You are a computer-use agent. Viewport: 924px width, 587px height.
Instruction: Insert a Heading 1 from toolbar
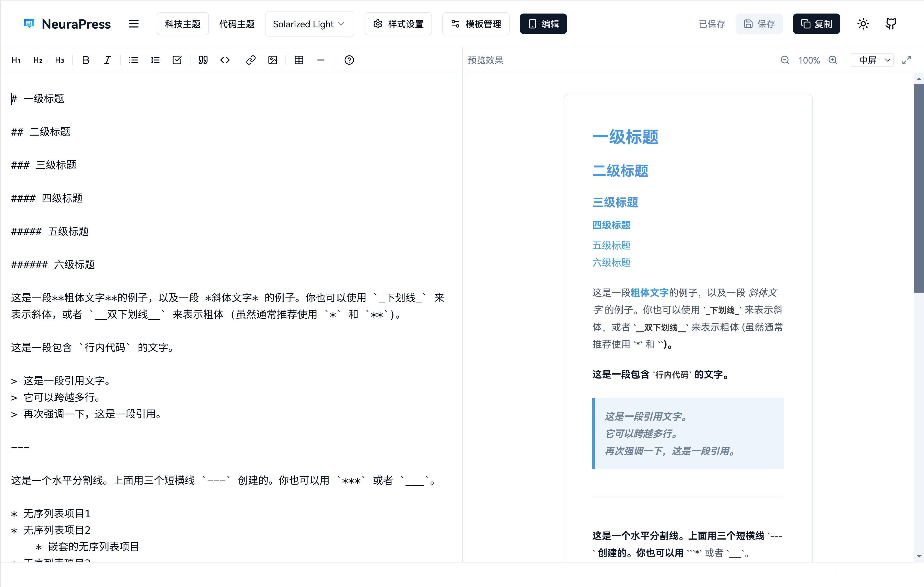[x=16, y=60]
